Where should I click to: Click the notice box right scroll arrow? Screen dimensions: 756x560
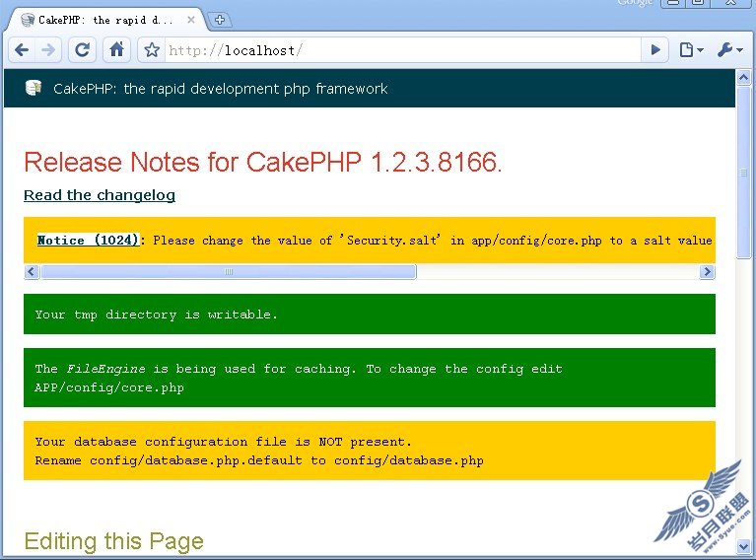coord(707,271)
